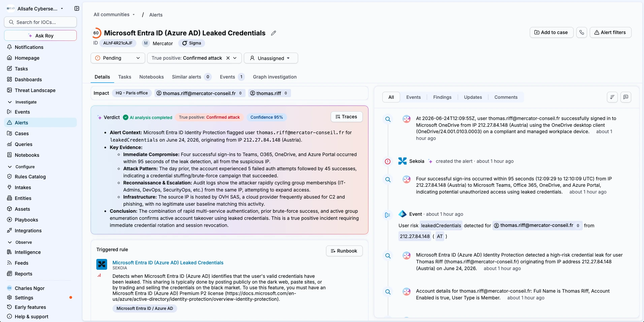
Task: Collapse the Configure section
Action: 21,167
